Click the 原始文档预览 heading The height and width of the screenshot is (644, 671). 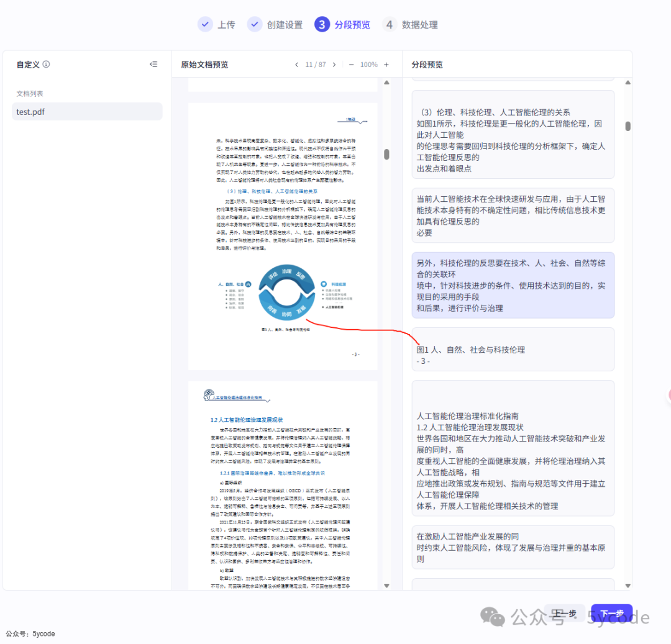(x=204, y=65)
